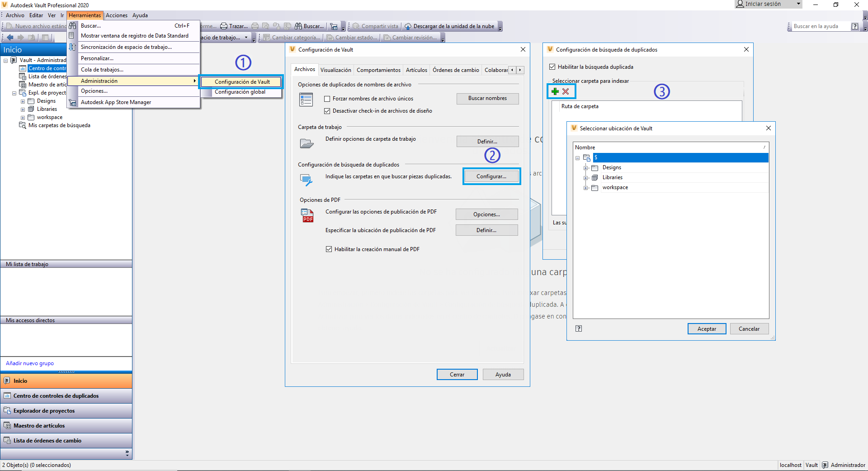Collapse the $ root in location dialog
The width and height of the screenshot is (868, 471).
click(577, 158)
